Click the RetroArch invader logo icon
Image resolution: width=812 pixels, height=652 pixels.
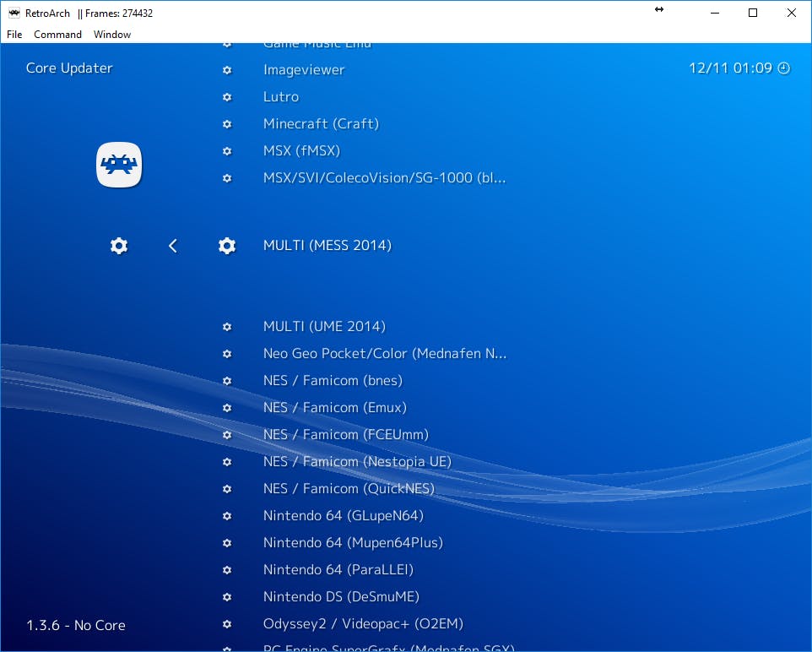point(119,165)
